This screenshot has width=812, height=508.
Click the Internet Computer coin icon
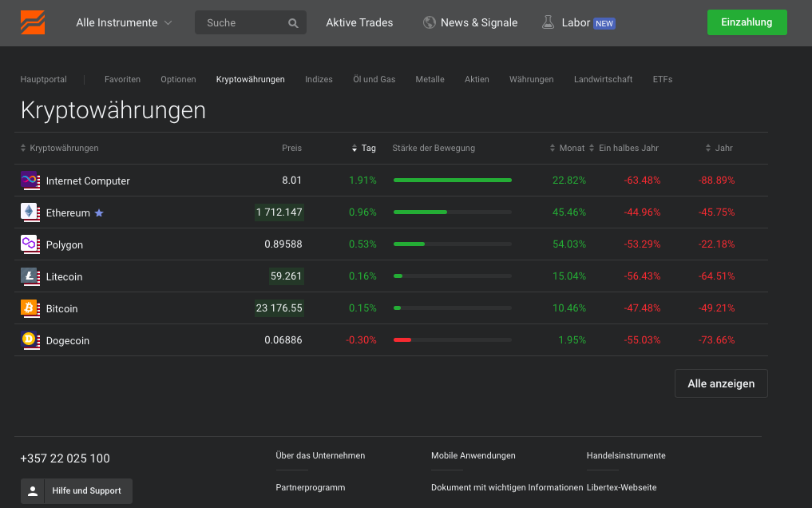pyautogui.click(x=30, y=181)
